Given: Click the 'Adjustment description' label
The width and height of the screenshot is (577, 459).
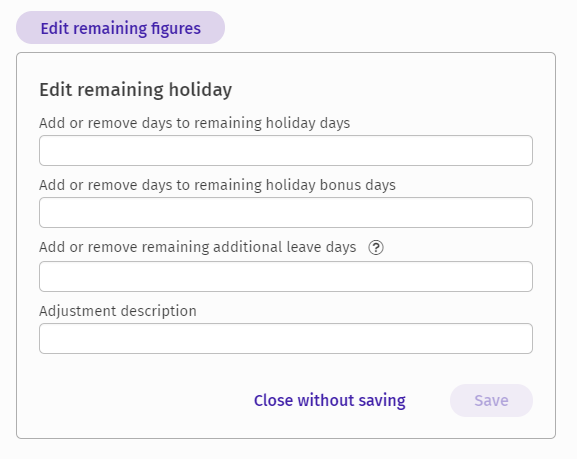Looking at the screenshot, I should (118, 311).
